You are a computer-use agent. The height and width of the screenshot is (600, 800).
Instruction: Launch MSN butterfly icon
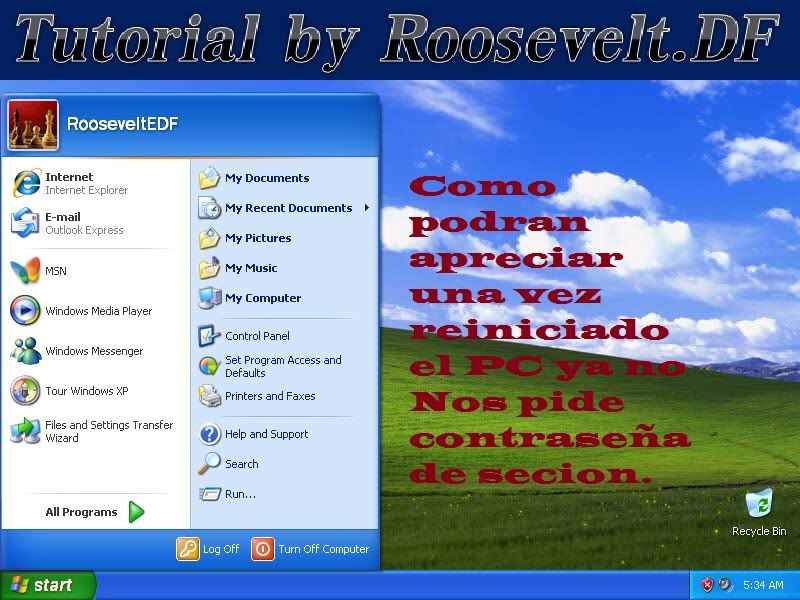25,270
